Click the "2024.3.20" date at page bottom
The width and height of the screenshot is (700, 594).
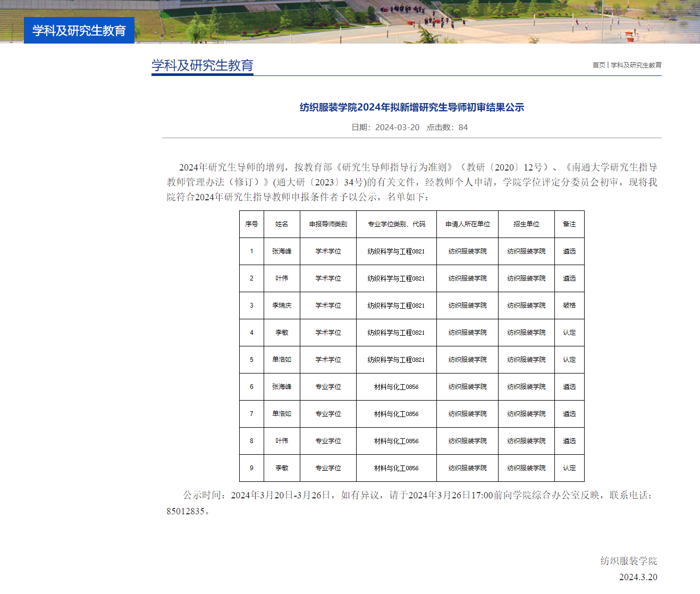[x=638, y=577]
